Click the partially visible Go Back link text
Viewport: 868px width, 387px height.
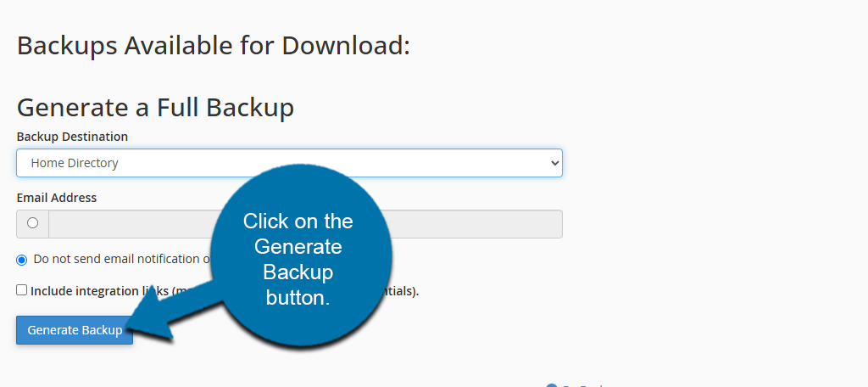pyautogui.click(x=585, y=385)
